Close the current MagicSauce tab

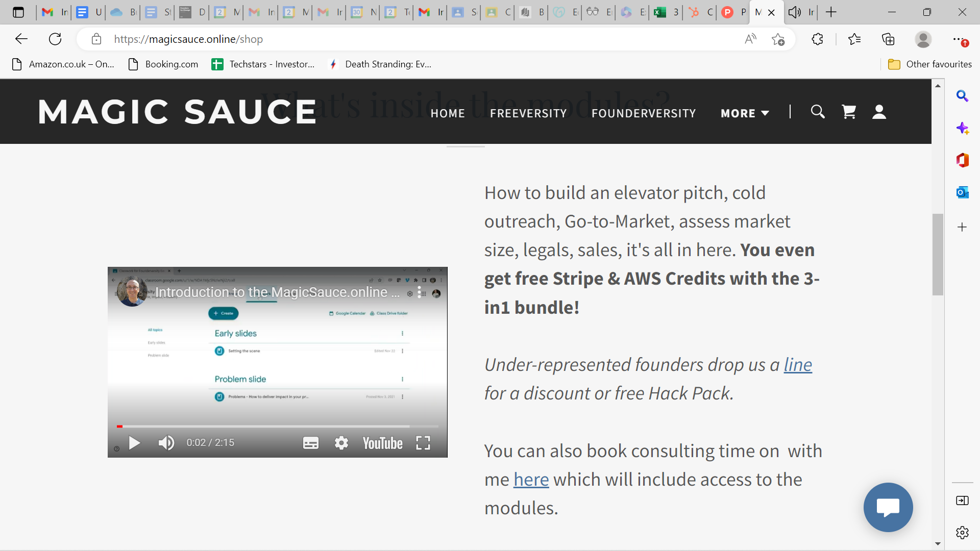coord(771,12)
